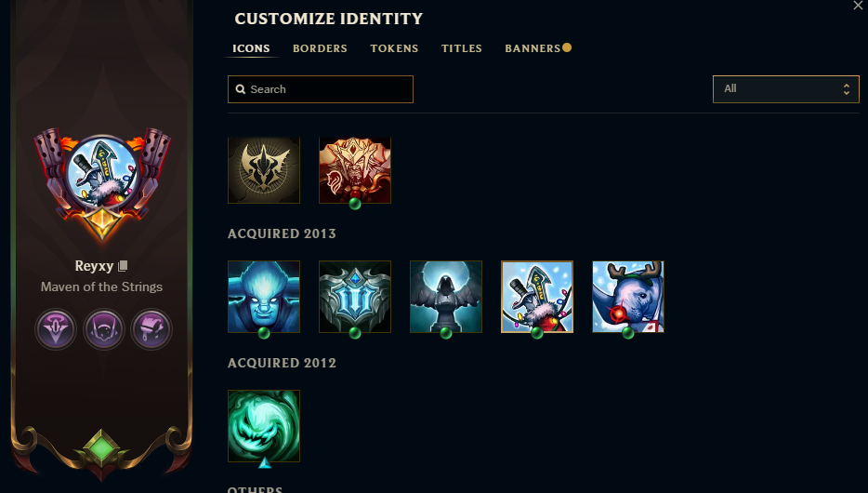Viewport: 868px width, 493px height.
Task: Close the Customize Identity window
Action: (858, 6)
